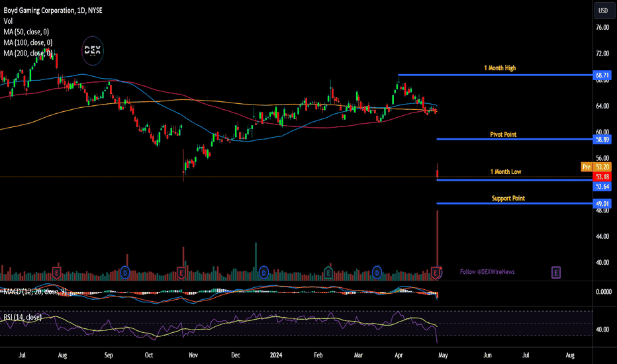The image size is (617, 364).
Task: Click the May label on time axis
Action: pos(443,355)
